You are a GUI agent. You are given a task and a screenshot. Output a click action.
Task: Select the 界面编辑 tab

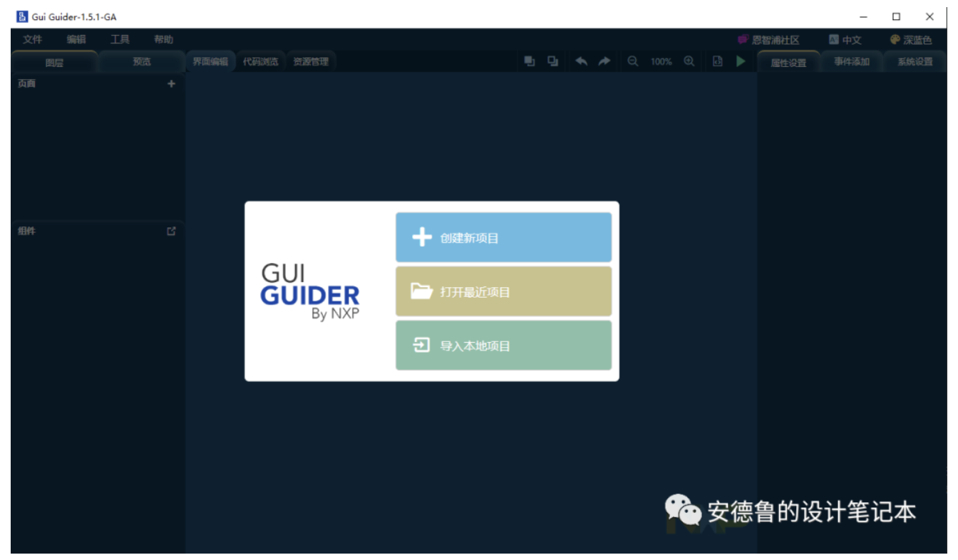tap(210, 62)
